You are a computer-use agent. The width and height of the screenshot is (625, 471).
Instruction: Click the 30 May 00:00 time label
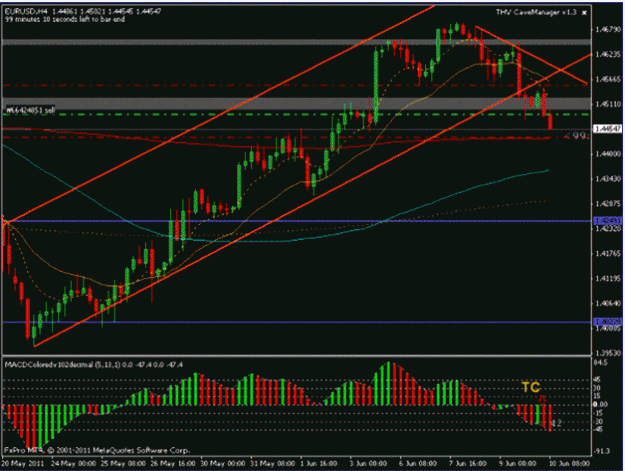[223, 463]
